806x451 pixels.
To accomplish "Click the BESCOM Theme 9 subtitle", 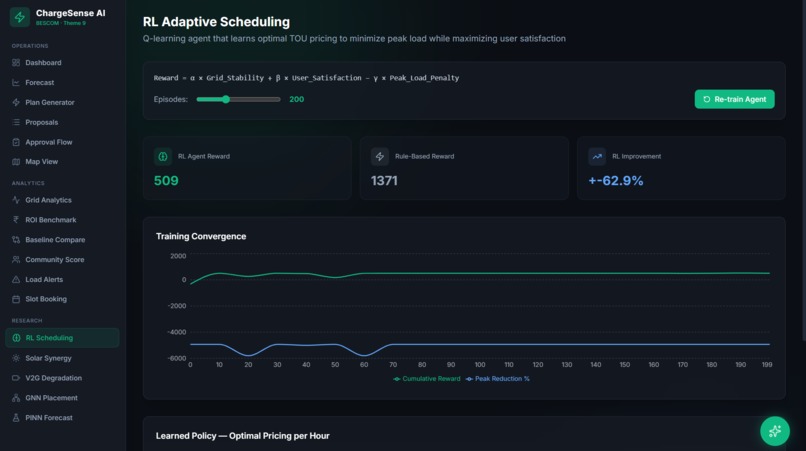I will 61,23.
